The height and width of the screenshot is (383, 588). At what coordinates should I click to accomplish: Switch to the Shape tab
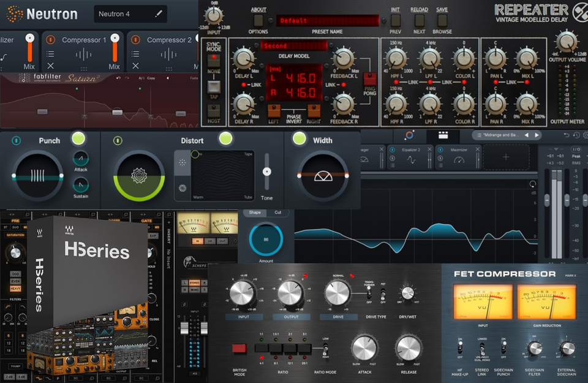click(255, 212)
